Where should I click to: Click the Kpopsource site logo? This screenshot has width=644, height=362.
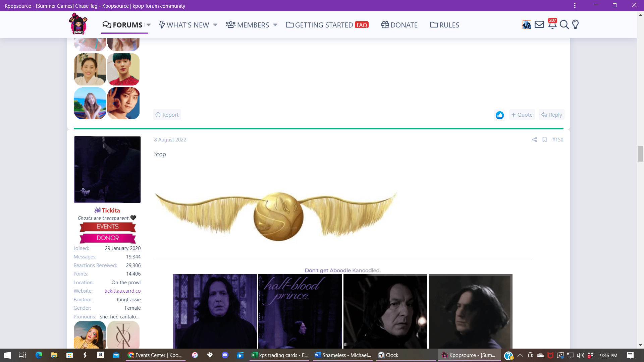coord(78,24)
